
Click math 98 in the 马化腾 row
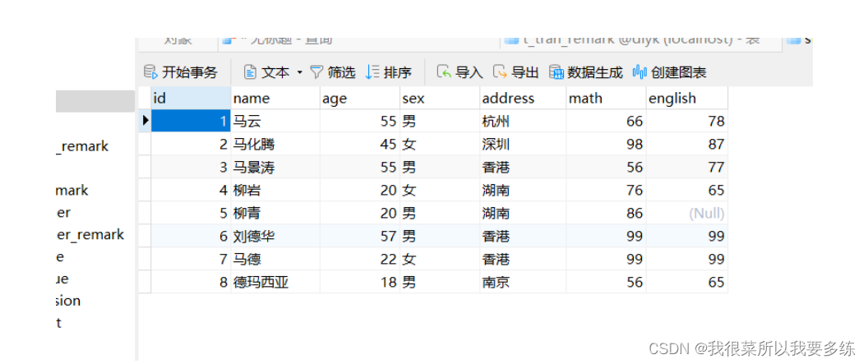(x=606, y=144)
